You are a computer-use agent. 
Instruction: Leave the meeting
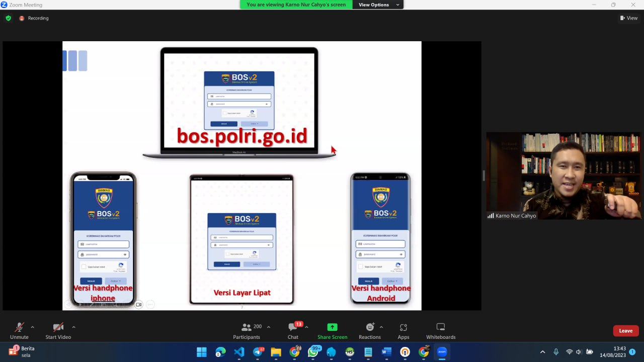625,331
